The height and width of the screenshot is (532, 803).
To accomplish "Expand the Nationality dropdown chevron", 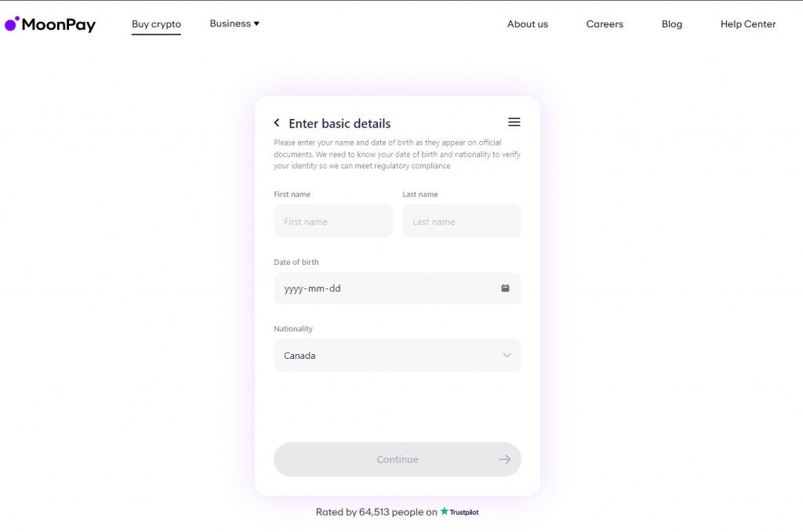I will pyautogui.click(x=507, y=355).
